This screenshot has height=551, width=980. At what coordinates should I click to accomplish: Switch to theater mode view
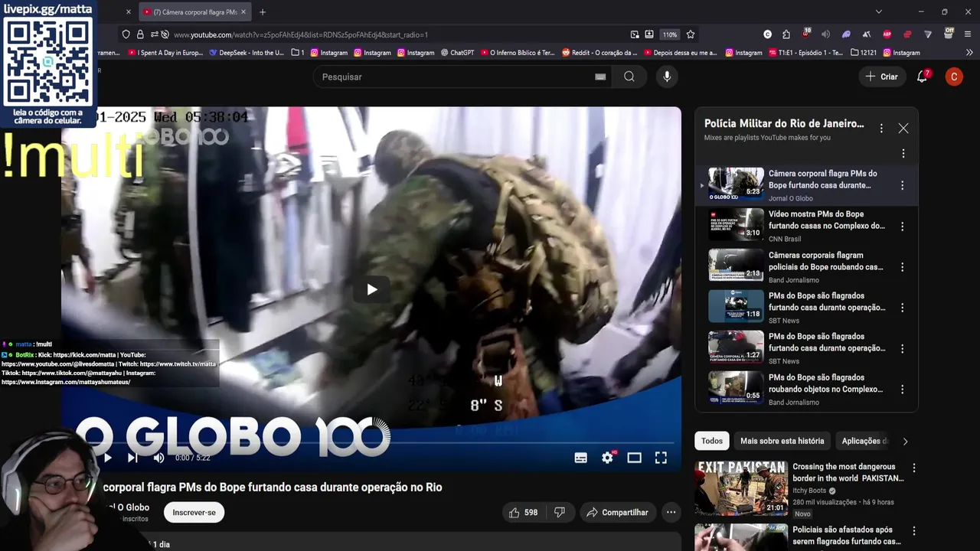click(x=634, y=458)
